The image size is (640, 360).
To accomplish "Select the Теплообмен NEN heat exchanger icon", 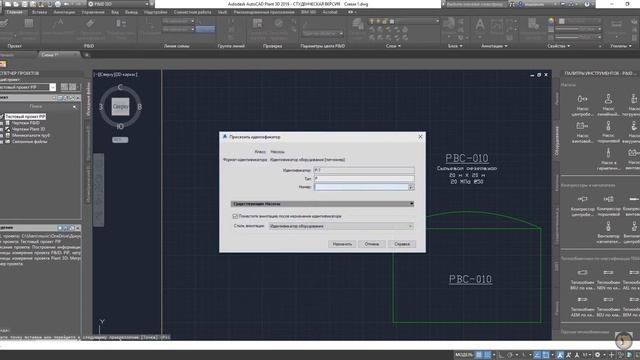I will (x=608, y=273).
